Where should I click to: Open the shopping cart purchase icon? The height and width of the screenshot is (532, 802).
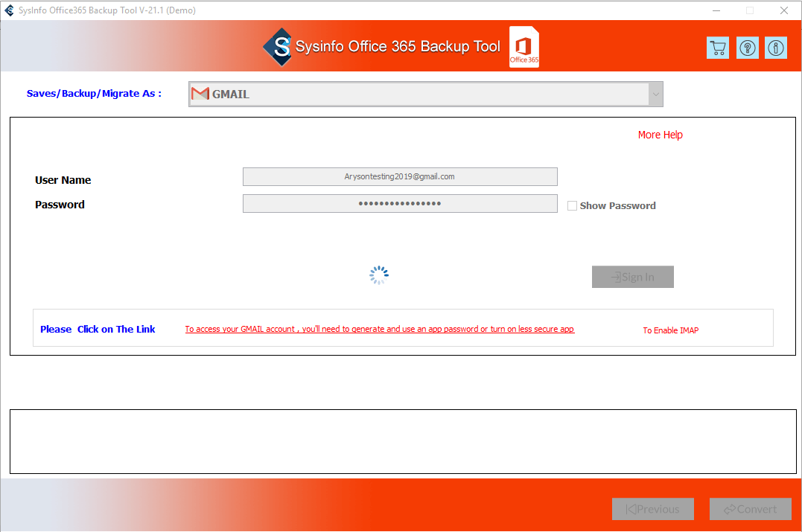pos(718,48)
